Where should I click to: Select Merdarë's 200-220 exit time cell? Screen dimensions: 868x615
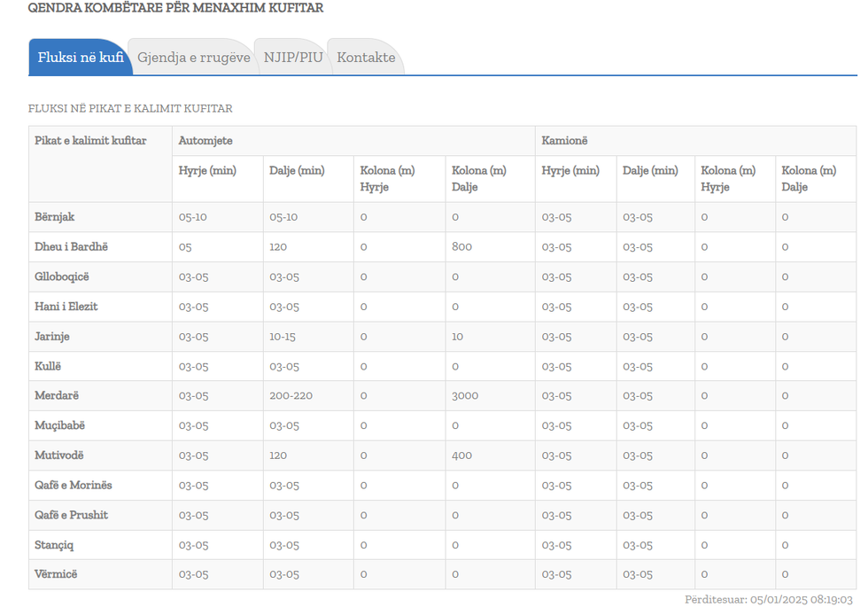pyautogui.click(x=291, y=395)
